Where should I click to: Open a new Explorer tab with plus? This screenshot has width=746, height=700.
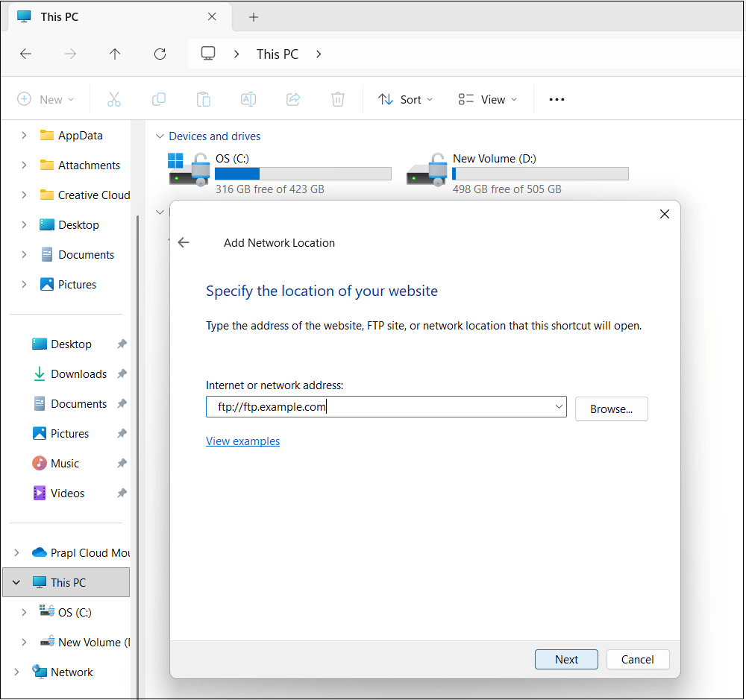point(254,17)
